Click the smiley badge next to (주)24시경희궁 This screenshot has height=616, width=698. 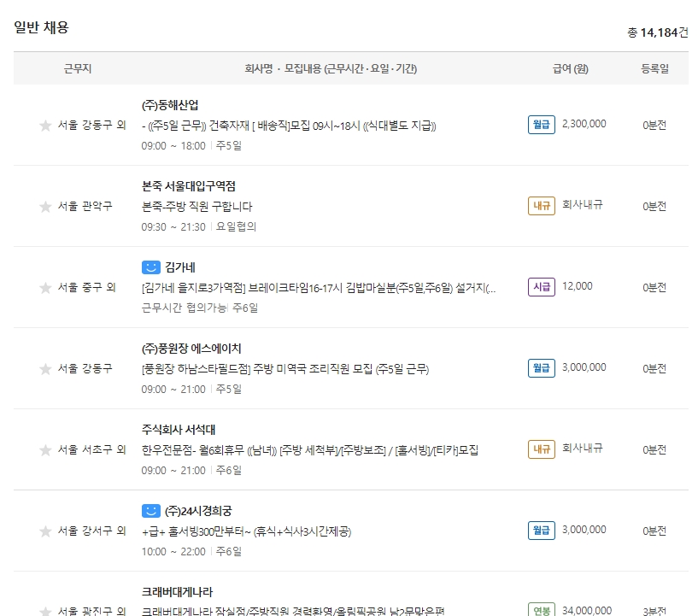pos(151,511)
